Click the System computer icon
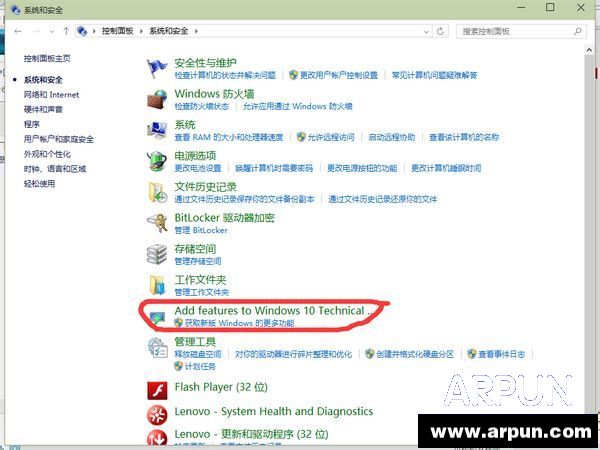This screenshot has width=600, height=450. [x=157, y=130]
